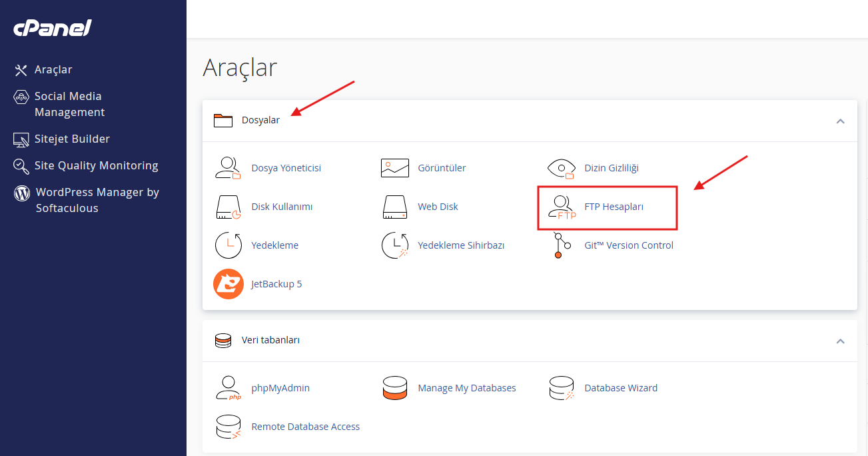Image resolution: width=868 pixels, height=456 pixels.
Task: Open the phpMyAdmin icon
Action: point(228,388)
